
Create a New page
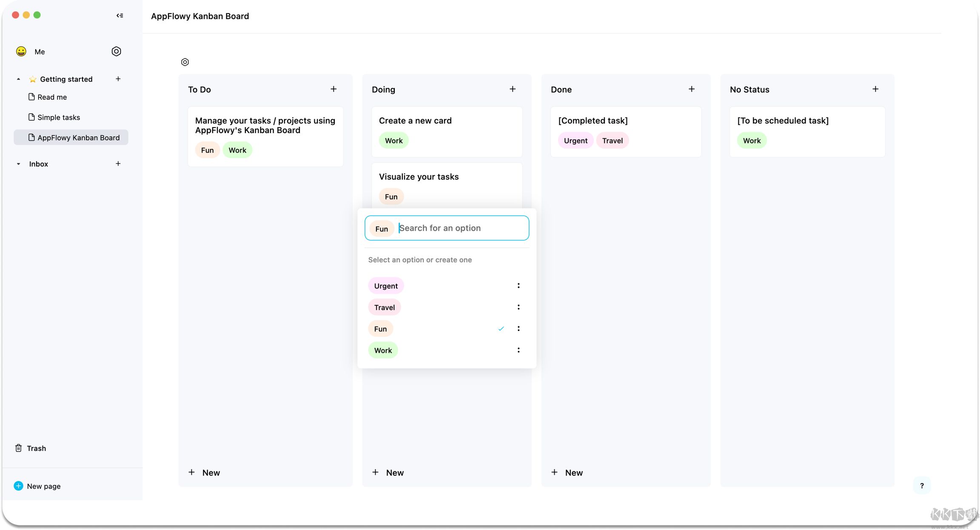(x=43, y=486)
